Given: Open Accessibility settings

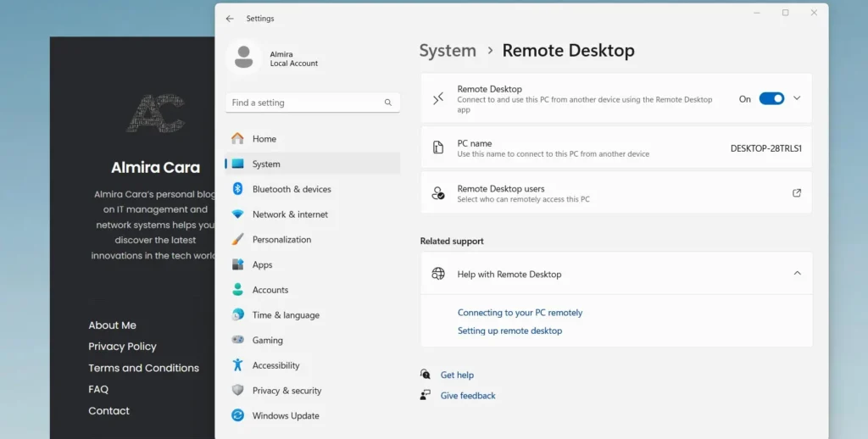Looking at the screenshot, I should pos(312,364).
